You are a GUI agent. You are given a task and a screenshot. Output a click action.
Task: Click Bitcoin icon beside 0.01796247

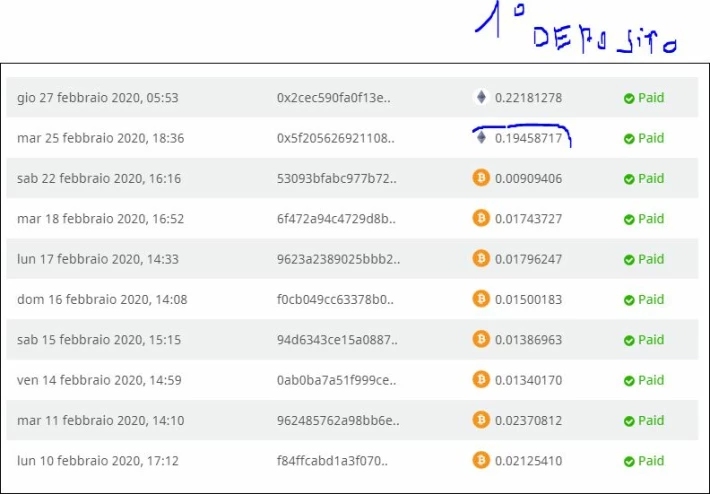[481, 258]
